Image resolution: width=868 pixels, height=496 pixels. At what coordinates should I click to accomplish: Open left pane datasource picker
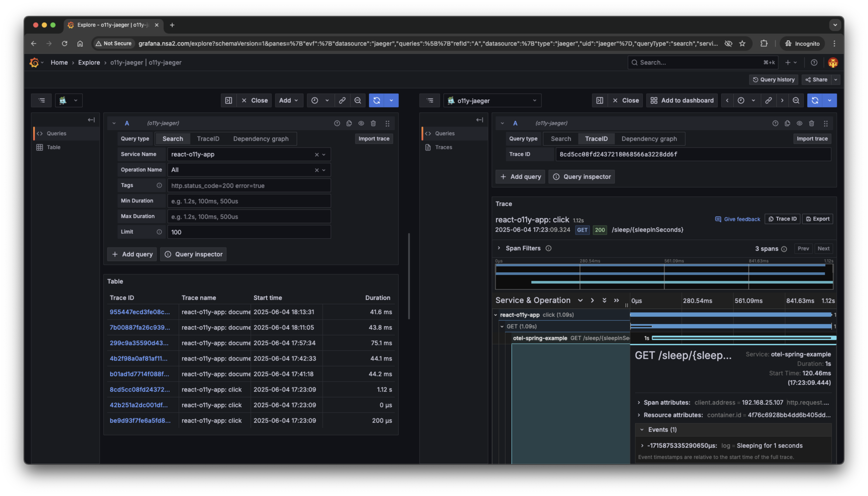coord(69,100)
